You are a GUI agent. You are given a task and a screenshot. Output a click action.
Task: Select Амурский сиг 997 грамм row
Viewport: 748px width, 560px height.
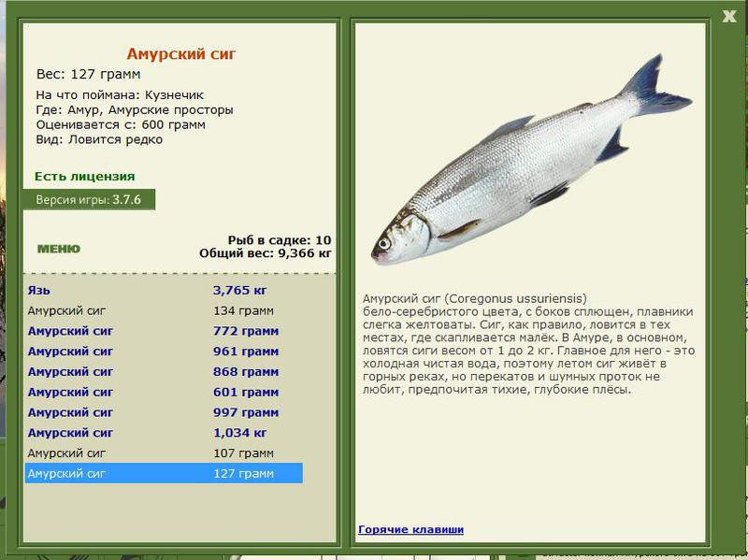[164, 412]
